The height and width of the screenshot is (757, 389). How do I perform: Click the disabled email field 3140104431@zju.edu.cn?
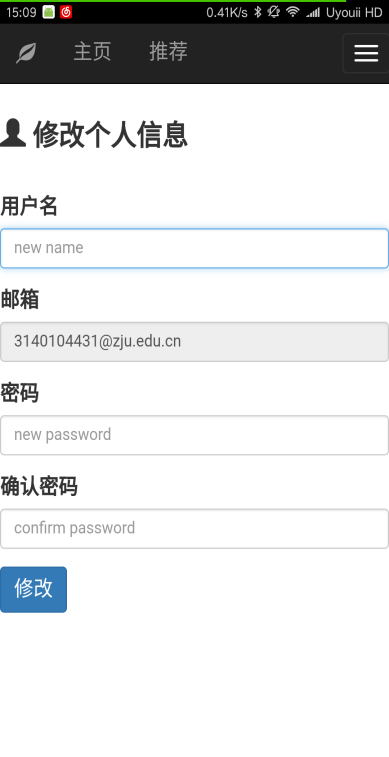(x=194, y=342)
